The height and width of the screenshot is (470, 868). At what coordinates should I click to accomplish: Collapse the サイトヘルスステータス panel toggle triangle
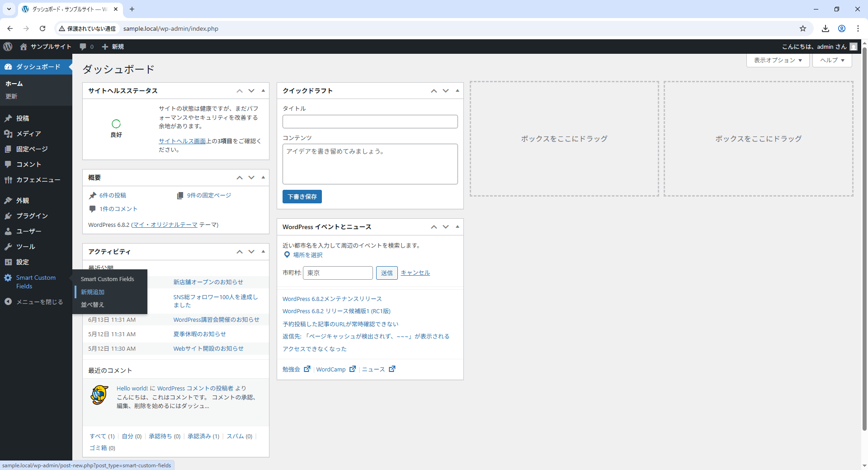(263, 91)
